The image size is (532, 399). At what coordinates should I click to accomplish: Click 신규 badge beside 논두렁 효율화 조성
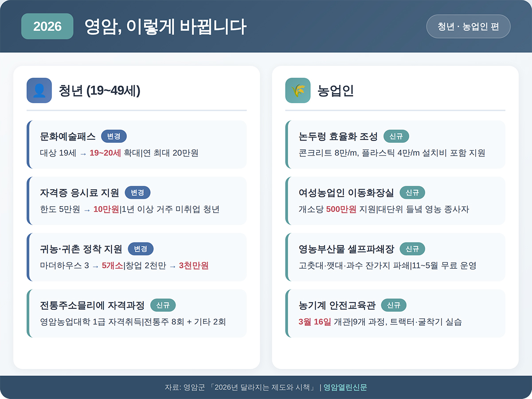tap(396, 136)
